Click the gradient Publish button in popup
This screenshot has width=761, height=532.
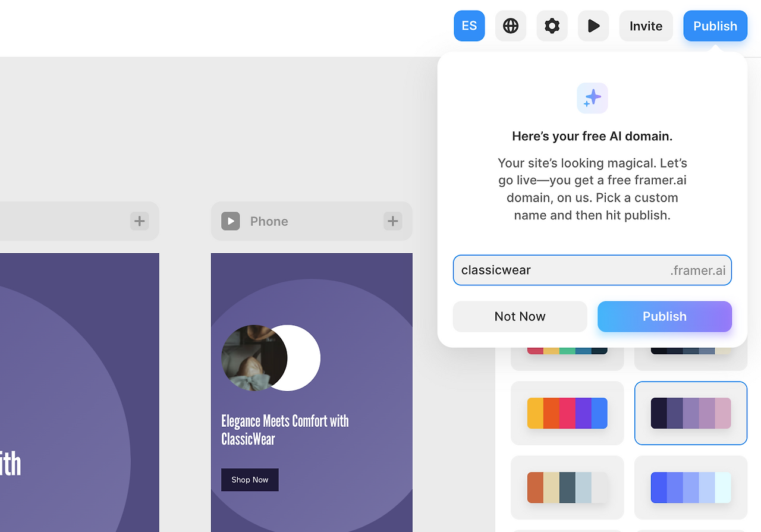pos(665,316)
